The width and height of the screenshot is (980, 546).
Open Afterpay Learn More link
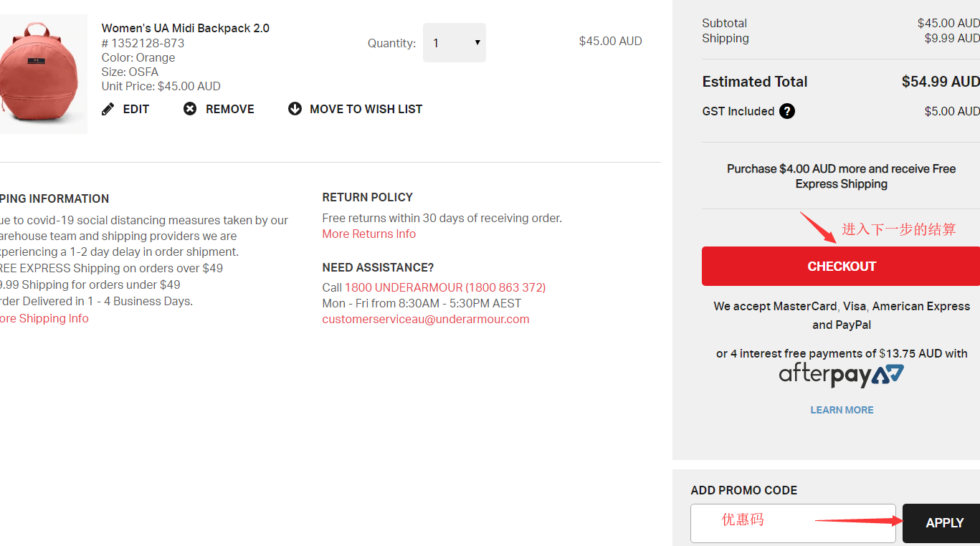point(842,410)
